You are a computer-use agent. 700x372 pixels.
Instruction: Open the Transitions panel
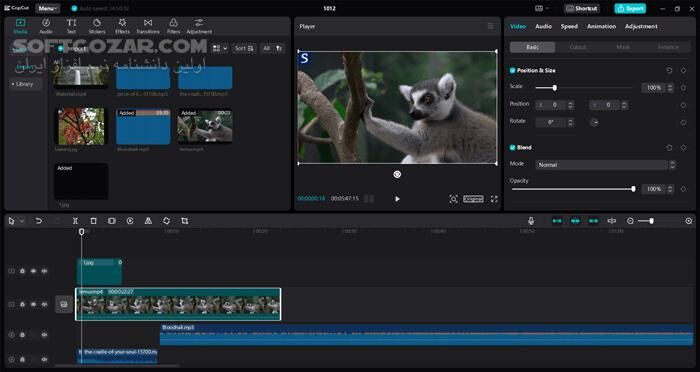pyautogui.click(x=148, y=26)
